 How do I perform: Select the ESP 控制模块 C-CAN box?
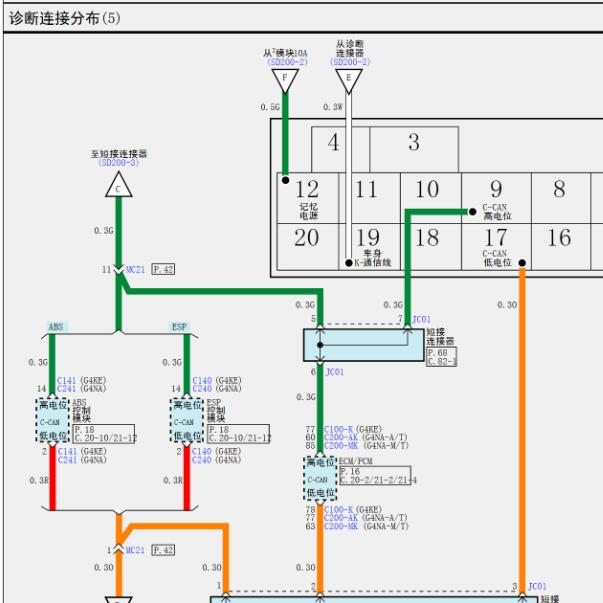187,420
